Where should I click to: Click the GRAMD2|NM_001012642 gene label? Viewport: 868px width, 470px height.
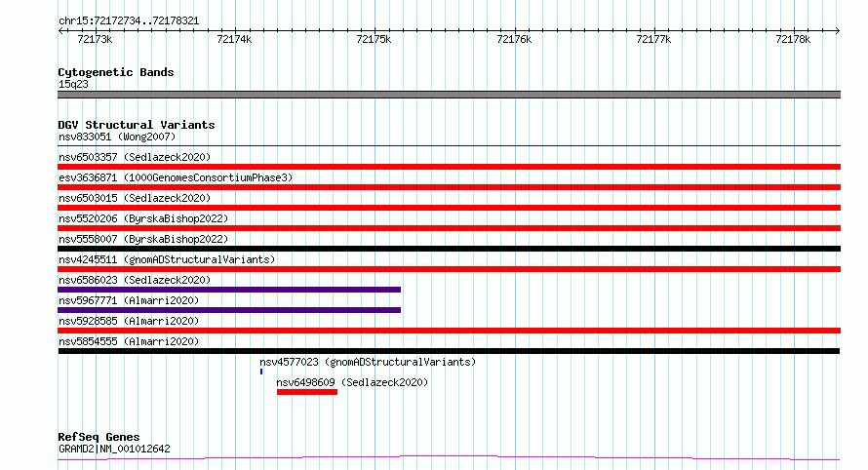point(114,449)
